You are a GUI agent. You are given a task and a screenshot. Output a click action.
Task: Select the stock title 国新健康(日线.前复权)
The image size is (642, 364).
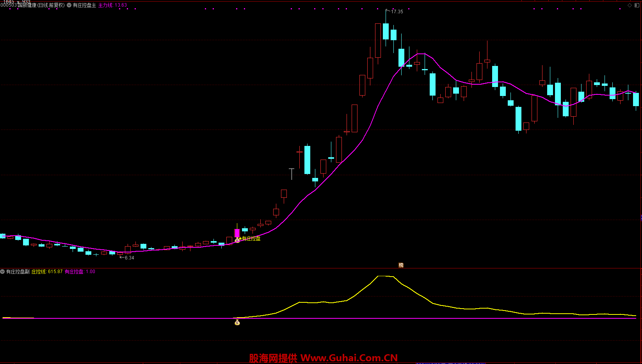41,5
